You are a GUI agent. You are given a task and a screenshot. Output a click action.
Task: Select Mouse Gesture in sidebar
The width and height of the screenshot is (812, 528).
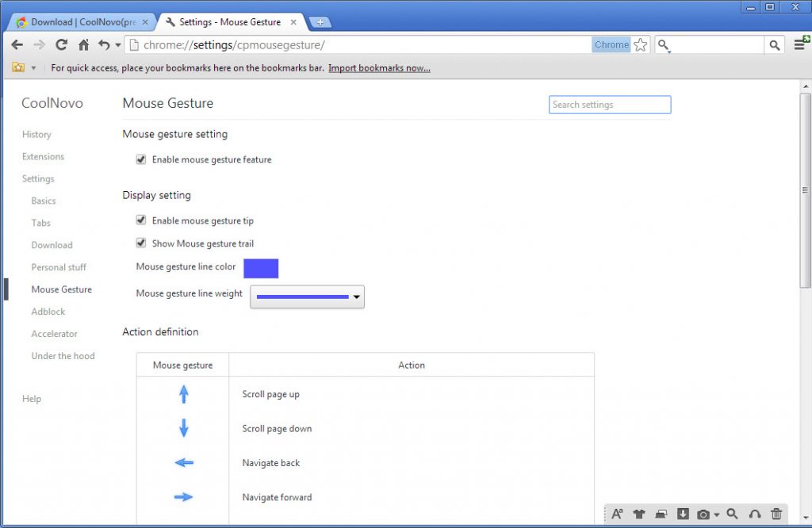pos(62,289)
